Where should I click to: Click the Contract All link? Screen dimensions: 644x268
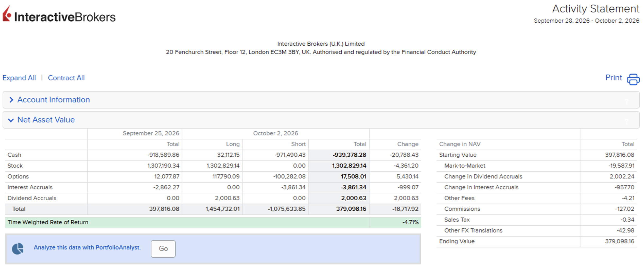(x=66, y=78)
